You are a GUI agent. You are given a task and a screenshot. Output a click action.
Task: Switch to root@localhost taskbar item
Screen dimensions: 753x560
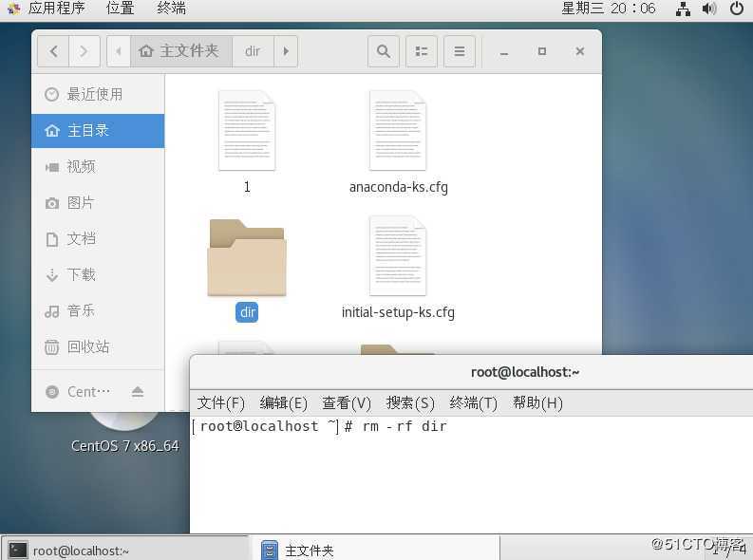click(x=124, y=549)
